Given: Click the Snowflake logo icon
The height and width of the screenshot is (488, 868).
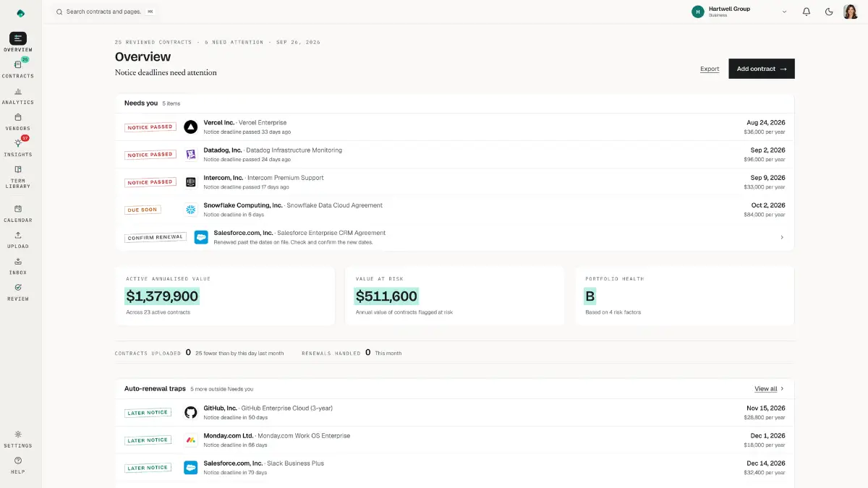Looking at the screenshot, I should [191, 210].
